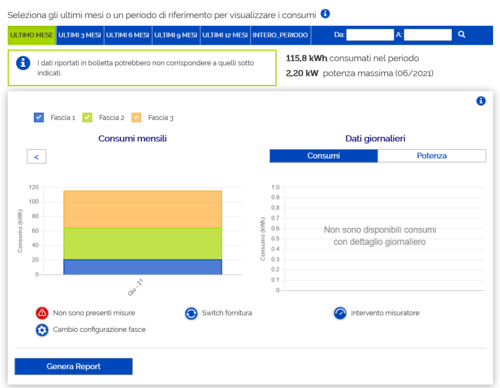Switch to the Consumi daily data tab
Screen dimensions: 500x388
pyautogui.click(x=323, y=156)
